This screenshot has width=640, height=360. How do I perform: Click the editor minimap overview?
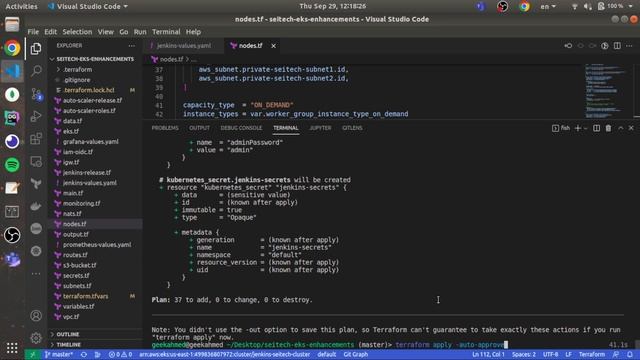606,90
